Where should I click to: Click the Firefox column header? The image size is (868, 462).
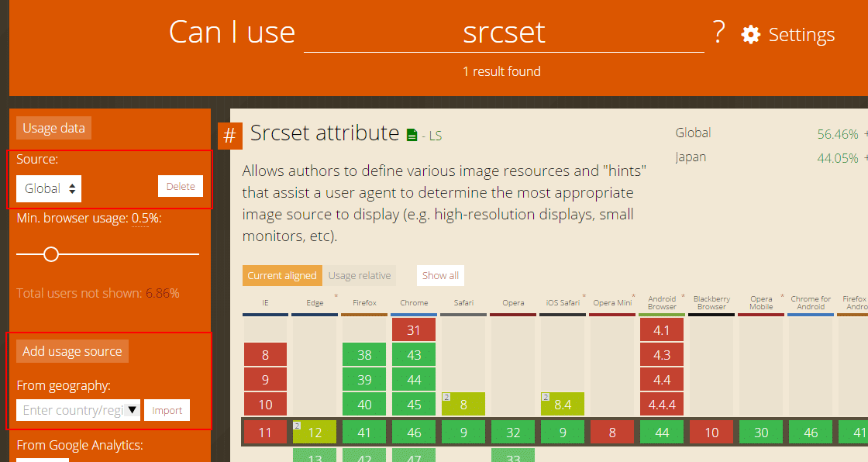(x=364, y=303)
